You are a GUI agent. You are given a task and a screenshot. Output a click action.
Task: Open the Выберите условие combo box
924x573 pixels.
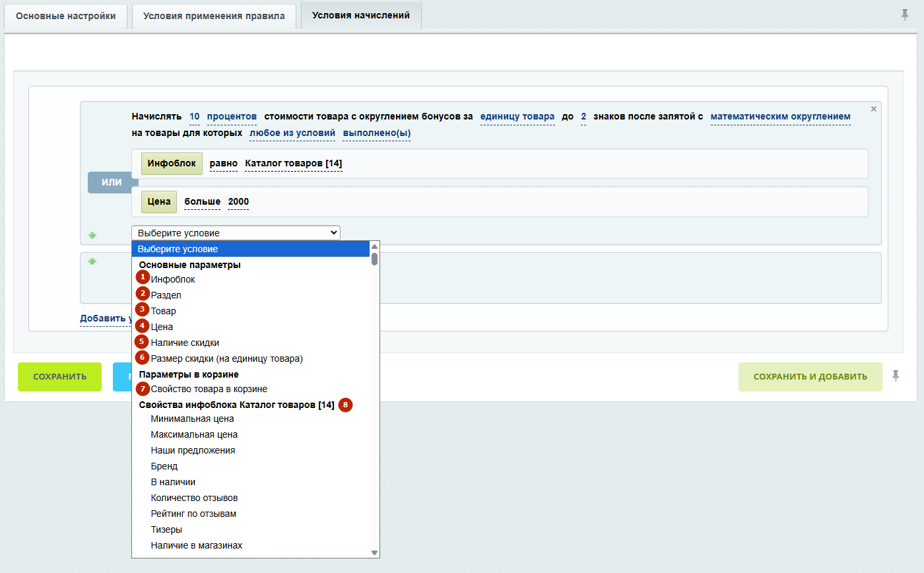(x=236, y=232)
